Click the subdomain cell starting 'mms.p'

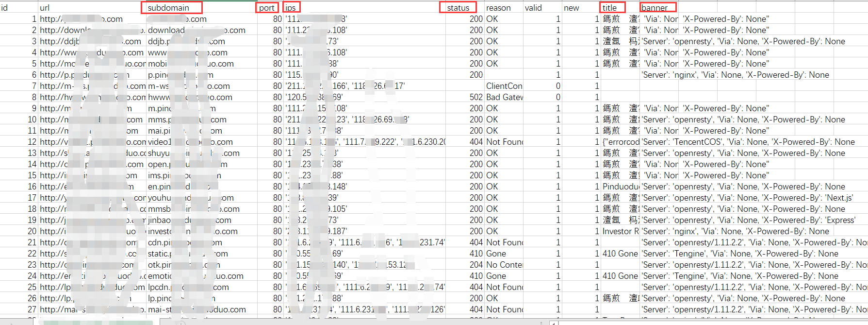tap(201, 120)
